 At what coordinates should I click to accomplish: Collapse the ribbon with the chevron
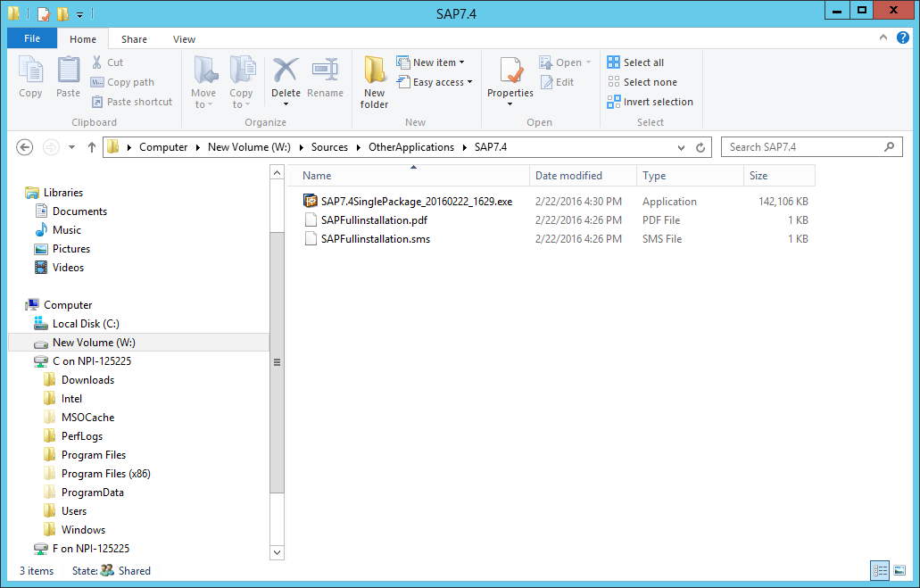(x=883, y=37)
